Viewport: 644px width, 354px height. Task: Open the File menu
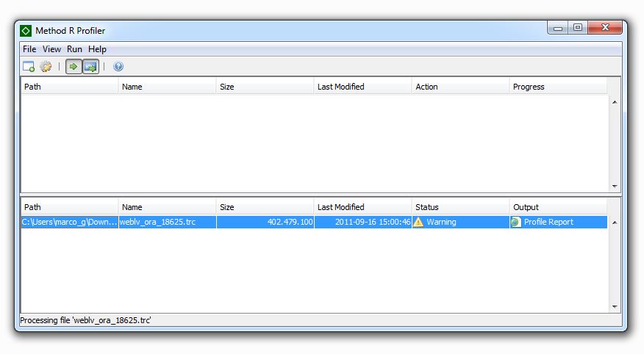click(x=29, y=49)
